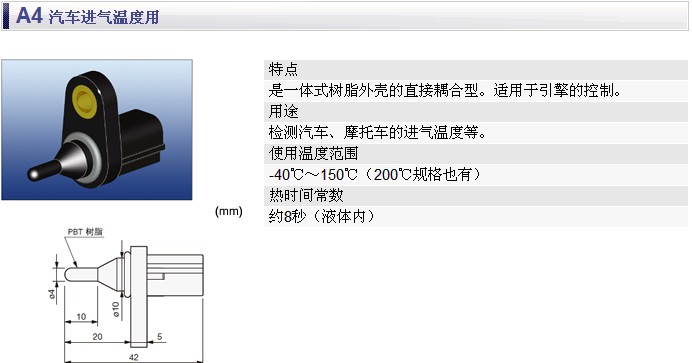The width and height of the screenshot is (692, 363).
Task: Click the ø10 diameter dimension on drawing
Action: click(116, 309)
